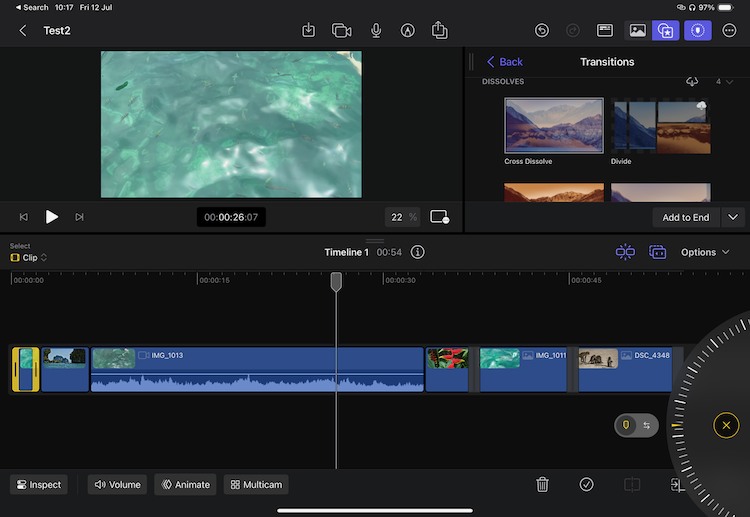Image resolution: width=750 pixels, height=517 pixels.
Task: Expand the Add to End dropdown arrow
Action: point(733,218)
